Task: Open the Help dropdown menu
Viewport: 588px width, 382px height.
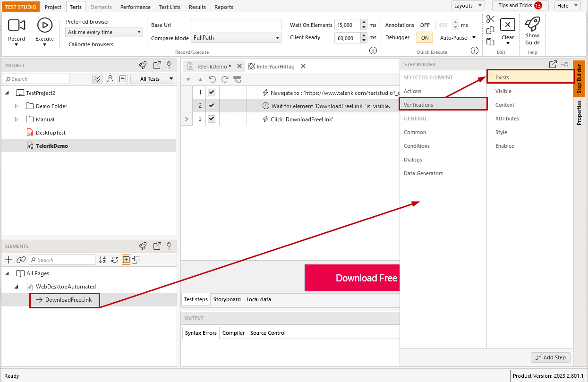Action: (x=567, y=6)
